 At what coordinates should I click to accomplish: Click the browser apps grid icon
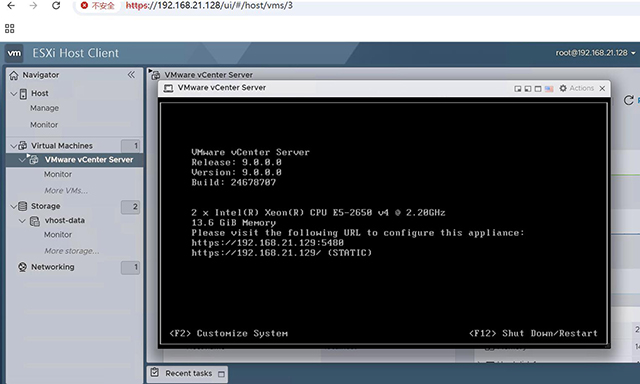9,29
